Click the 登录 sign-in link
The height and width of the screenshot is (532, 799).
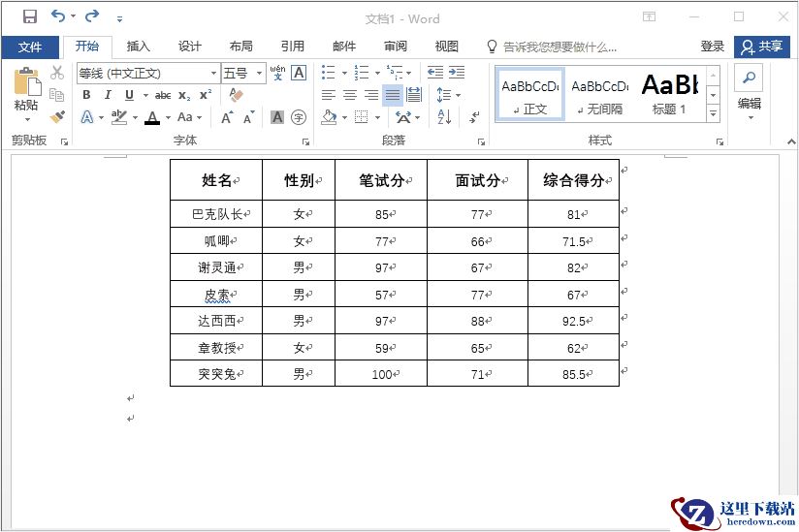(x=713, y=47)
